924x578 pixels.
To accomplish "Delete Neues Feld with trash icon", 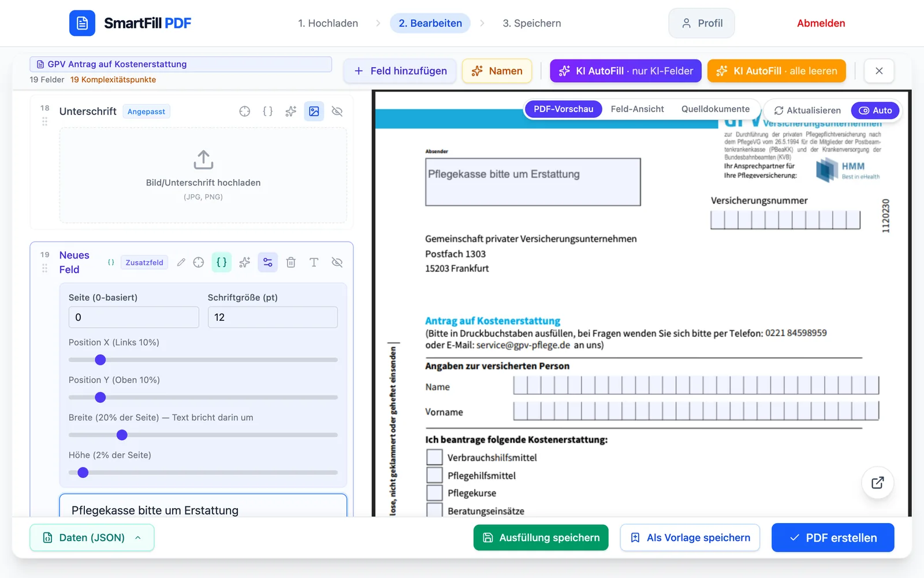I will coord(291,262).
